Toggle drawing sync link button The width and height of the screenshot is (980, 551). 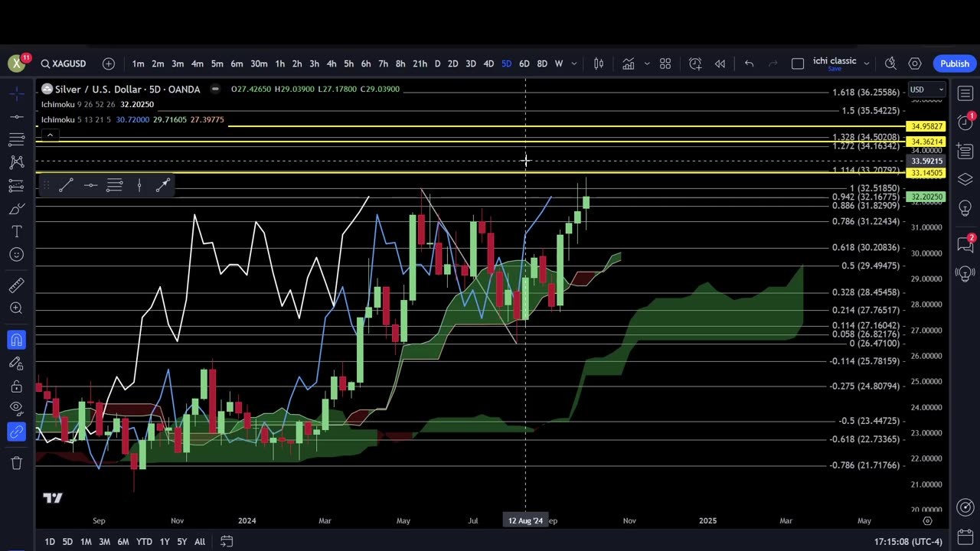click(x=16, y=432)
